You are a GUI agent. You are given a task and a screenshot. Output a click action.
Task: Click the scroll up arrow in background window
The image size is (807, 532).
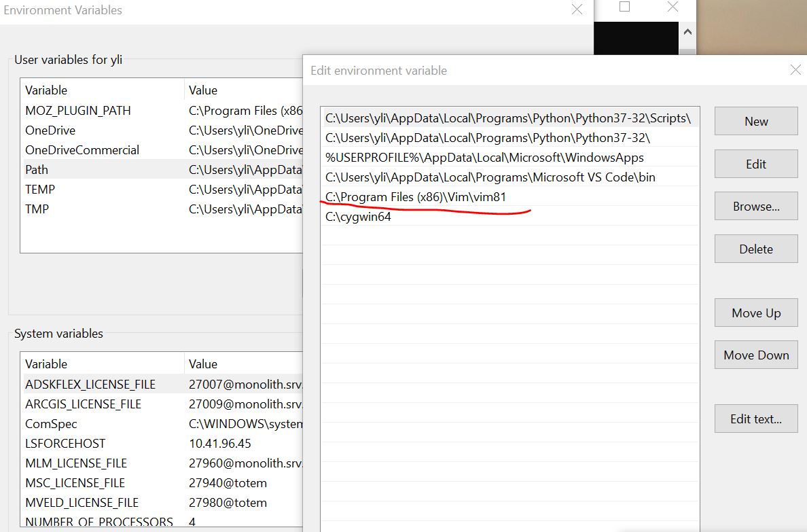[x=687, y=32]
